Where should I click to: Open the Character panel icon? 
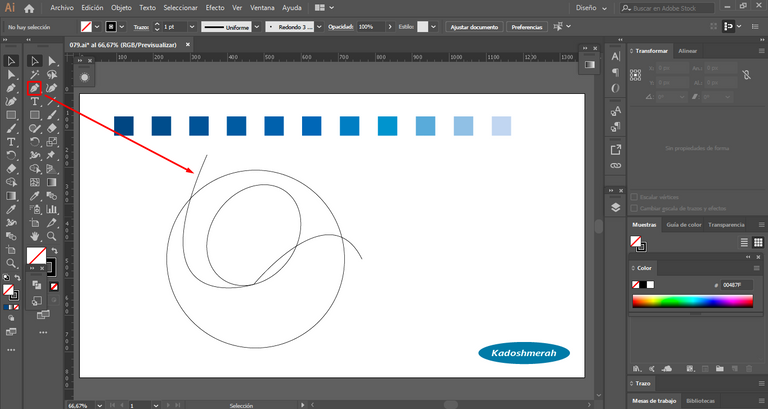(616, 56)
